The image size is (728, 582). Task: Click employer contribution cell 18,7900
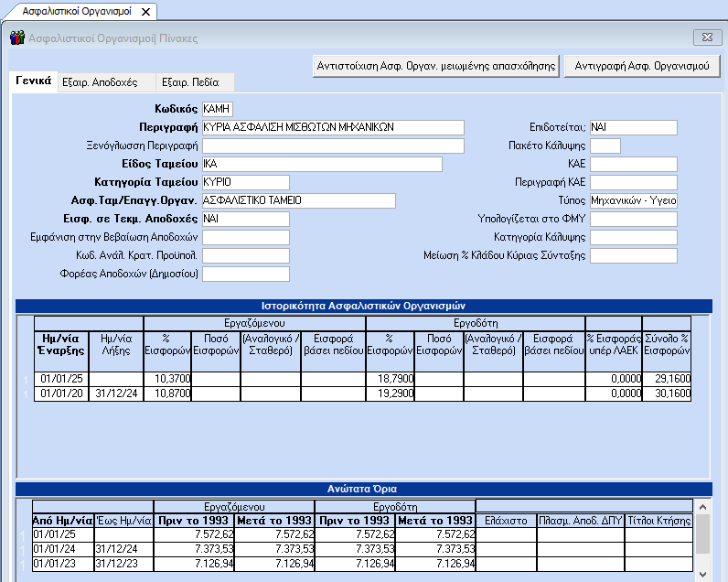click(390, 379)
